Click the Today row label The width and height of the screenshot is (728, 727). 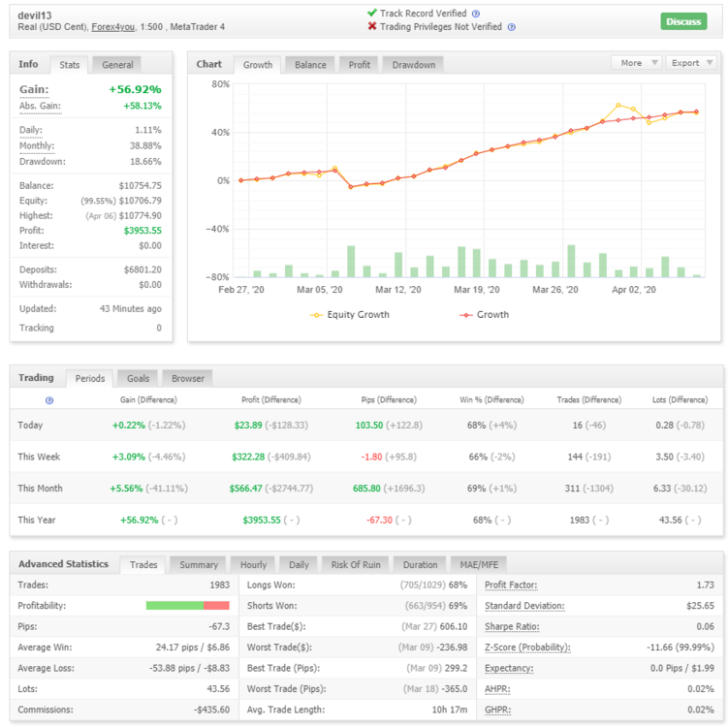30,426
